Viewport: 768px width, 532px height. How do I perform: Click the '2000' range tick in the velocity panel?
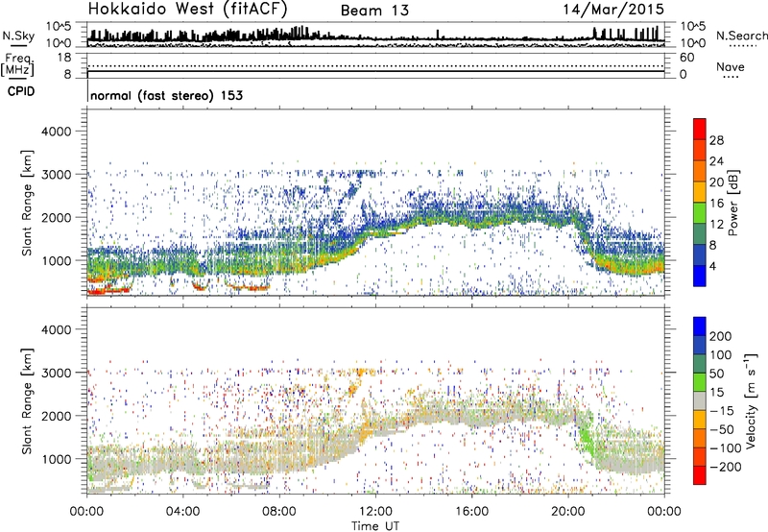[x=56, y=416]
